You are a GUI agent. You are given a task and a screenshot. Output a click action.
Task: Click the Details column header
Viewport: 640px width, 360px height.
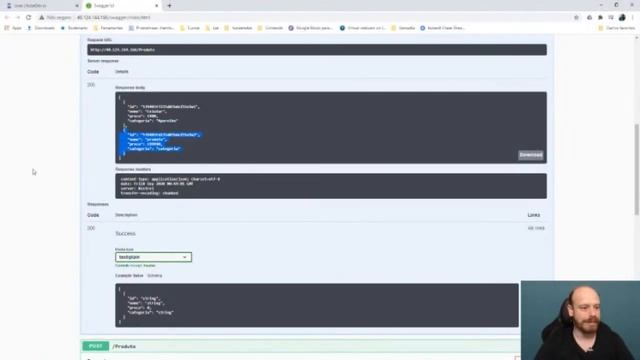pyautogui.click(x=122, y=71)
